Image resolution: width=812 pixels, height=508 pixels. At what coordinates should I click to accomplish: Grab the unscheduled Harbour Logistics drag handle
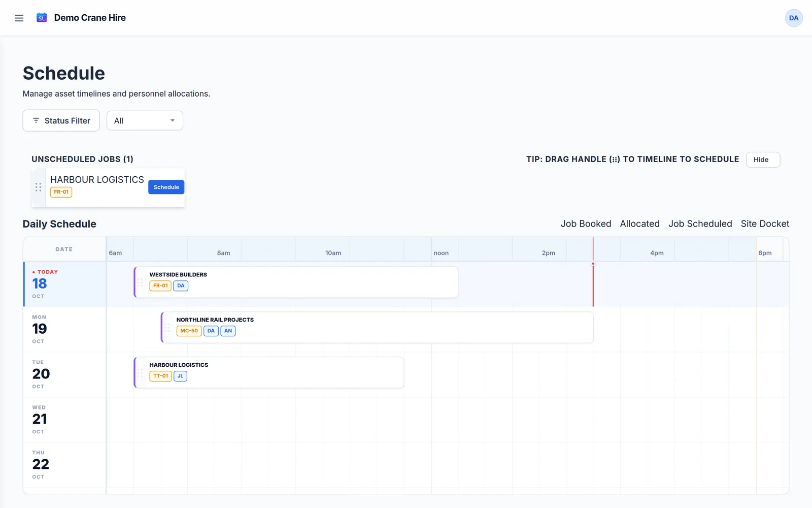[x=39, y=187]
